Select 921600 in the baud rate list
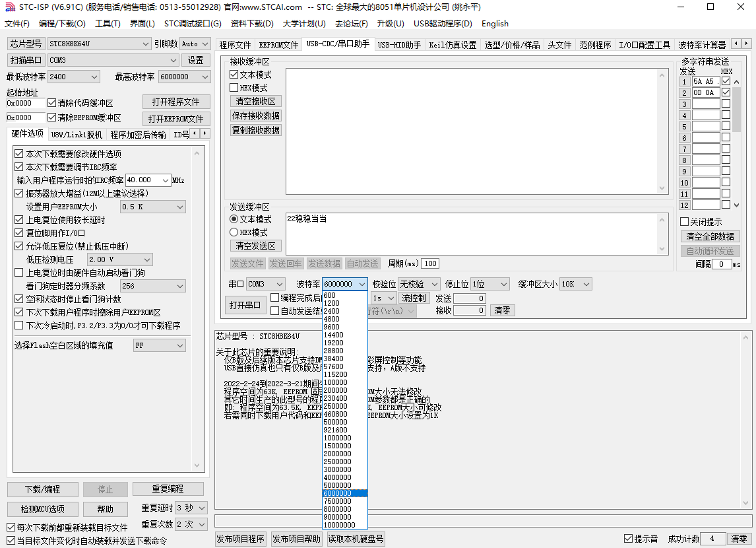 coord(345,430)
